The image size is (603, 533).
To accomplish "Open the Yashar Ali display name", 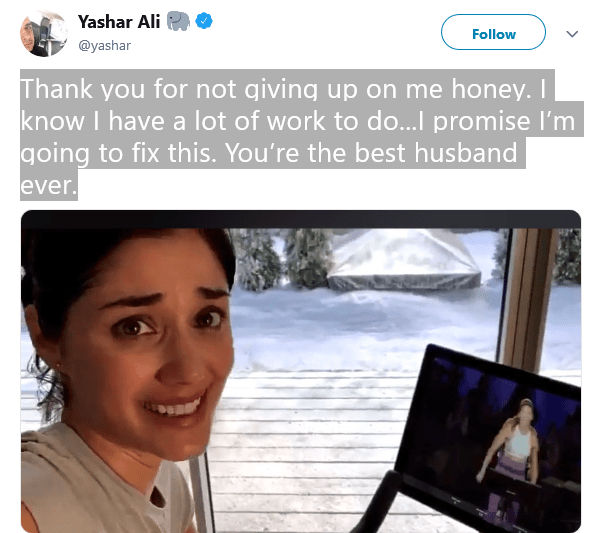I will pyautogui.click(x=119, y=22).
